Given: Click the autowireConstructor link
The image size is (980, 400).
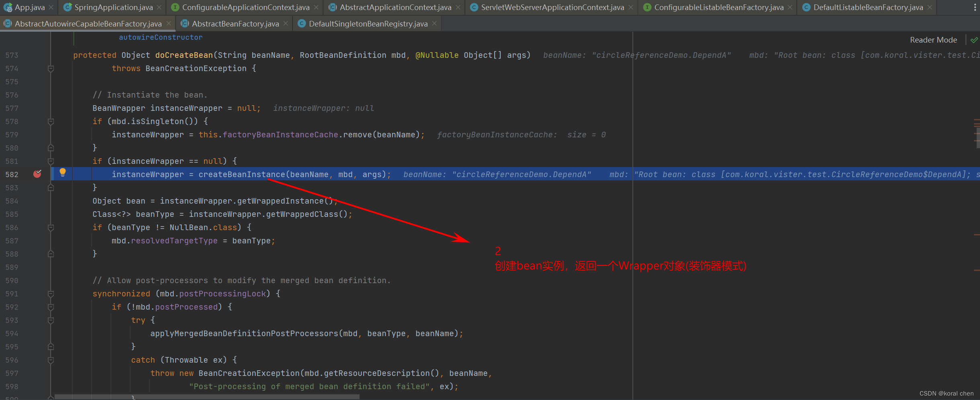Looking at the screenshot, I should 161,37.
